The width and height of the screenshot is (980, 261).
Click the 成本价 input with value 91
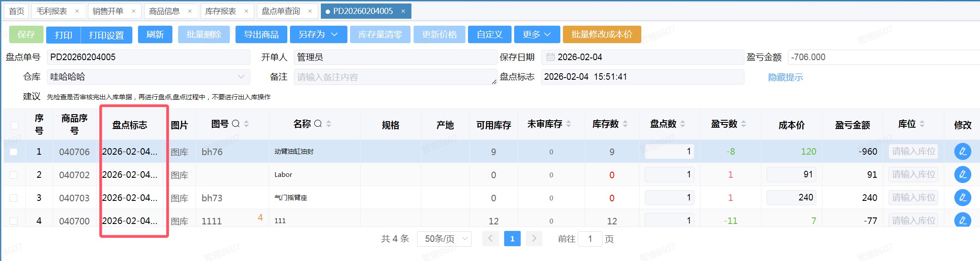[x=791, y=174]
